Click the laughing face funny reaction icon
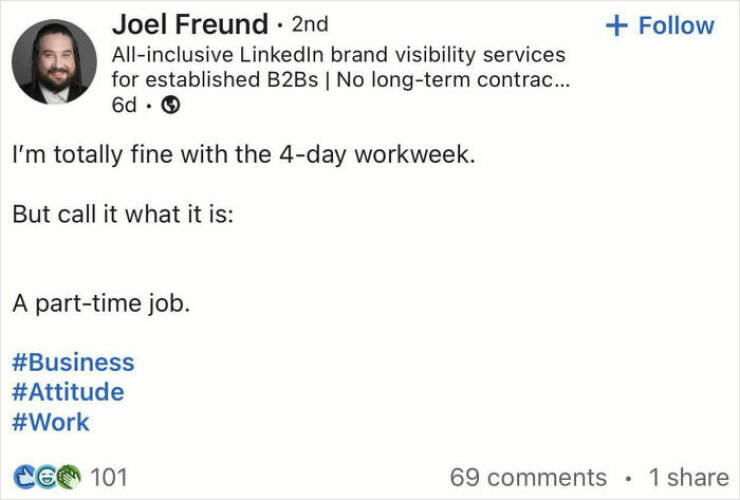This screenshot has width=740, height=500. [x=46, y=477]
